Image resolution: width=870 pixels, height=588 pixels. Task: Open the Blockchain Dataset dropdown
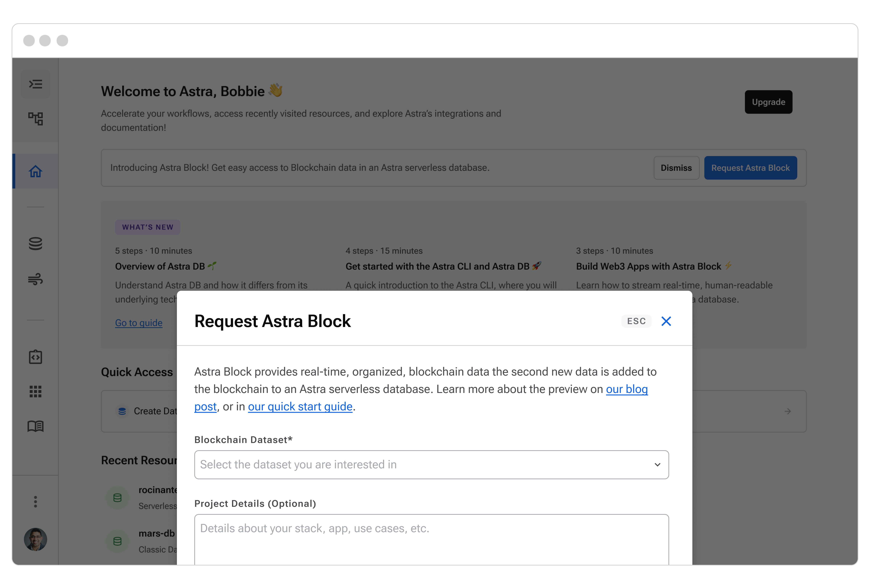pos(431,465)
